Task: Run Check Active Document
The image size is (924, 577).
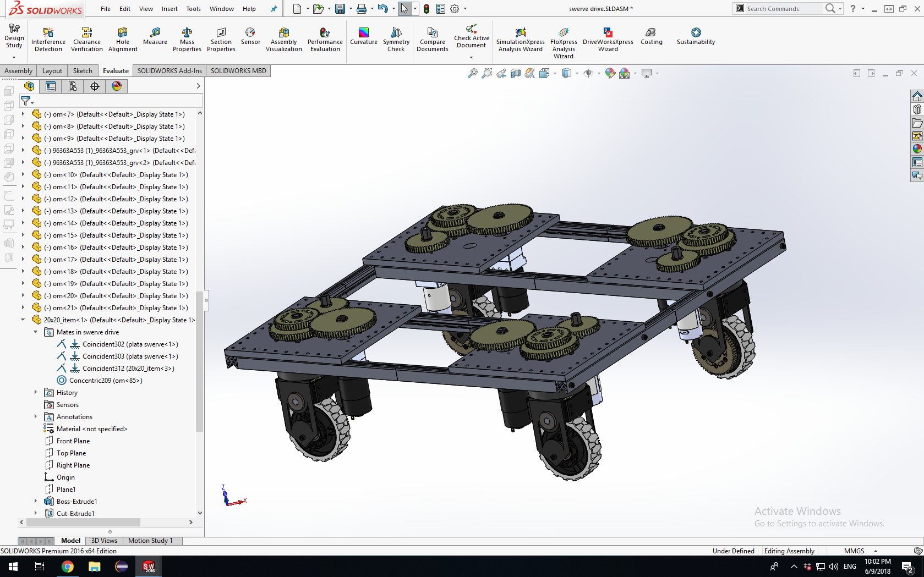Action: tap(472, 36)
